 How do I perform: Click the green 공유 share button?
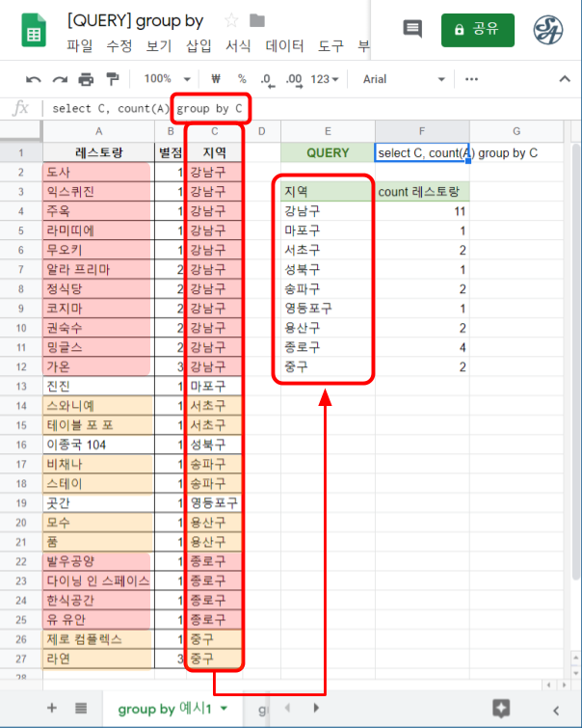click(478, 30)
